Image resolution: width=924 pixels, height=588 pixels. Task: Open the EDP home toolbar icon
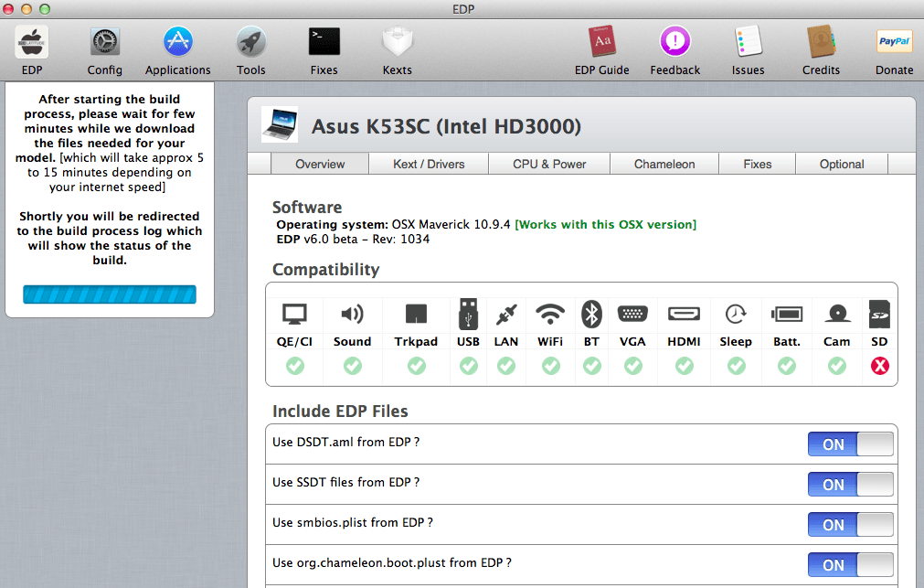(x=32, y=42)
